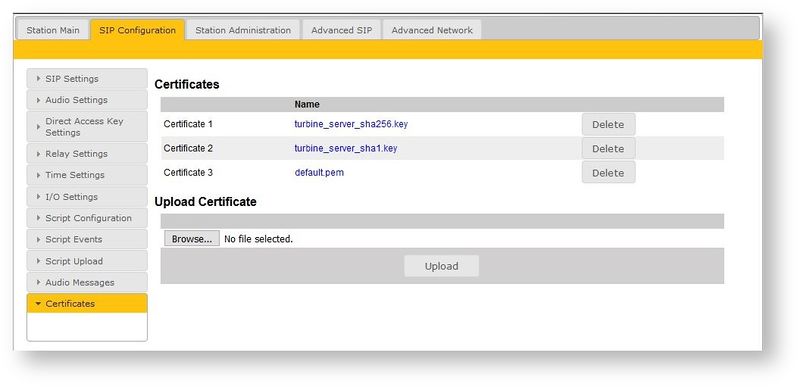Click the 'Certificate 2' row label

click(x=188, y=148)
